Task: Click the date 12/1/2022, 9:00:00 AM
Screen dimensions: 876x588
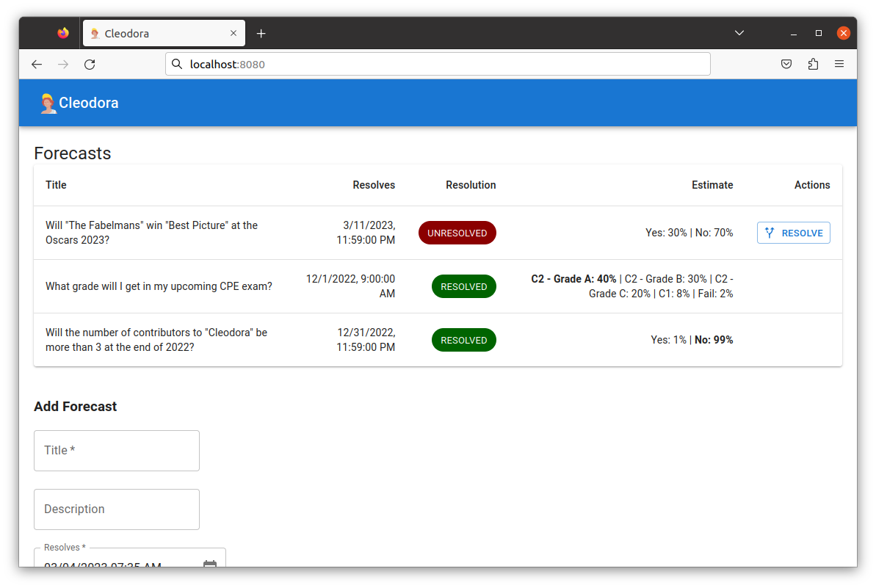Action: (x=350, y=286)
